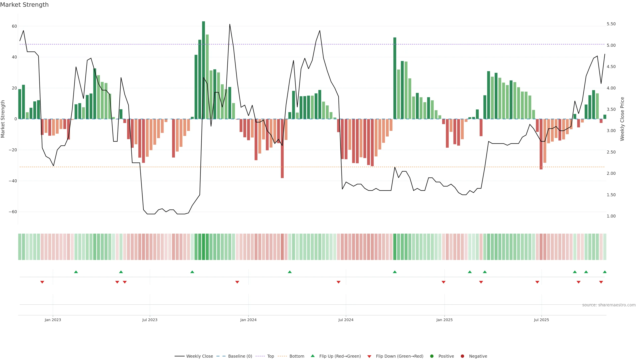Click the red Flip Down marker just before Jul 2025
The image size is (644, 362).
tap(537, 282)
